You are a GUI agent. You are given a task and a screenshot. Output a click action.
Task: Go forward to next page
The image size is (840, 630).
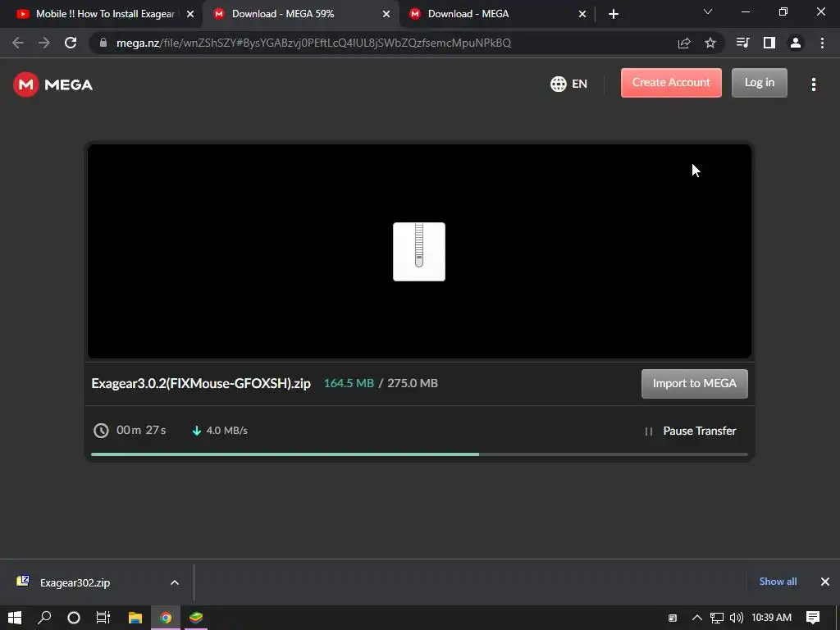[44, 43]
